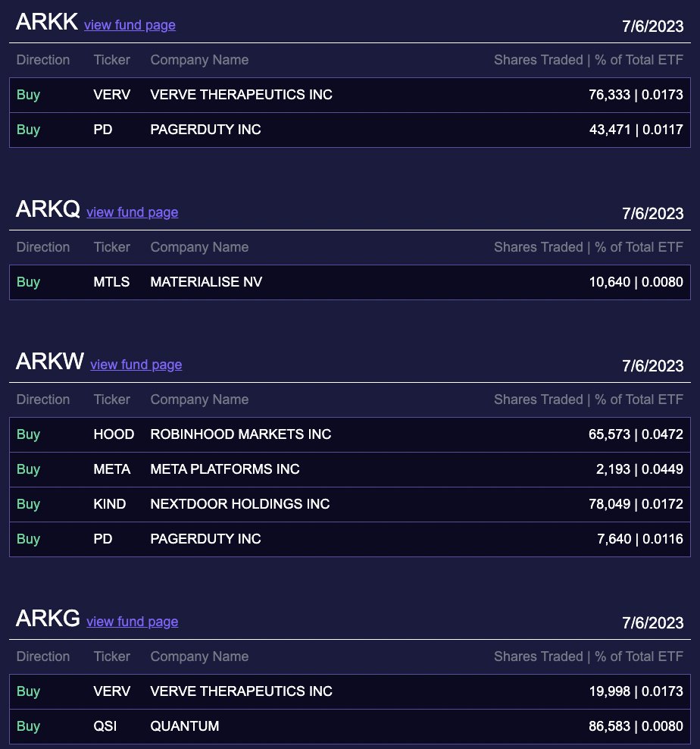The width and height of the screenshot is (700, 749).
Task: Click META PLATFORMS INC company name
Action: point(225,469)
